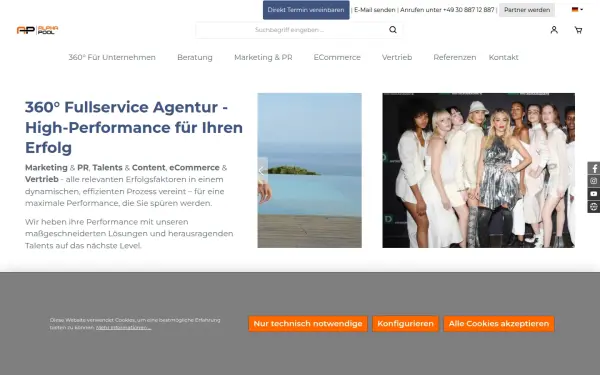Click the E-Mail senden link
The height and width of the screenshot is (375, 600).
pyautogui.click(x=375, y=10)
